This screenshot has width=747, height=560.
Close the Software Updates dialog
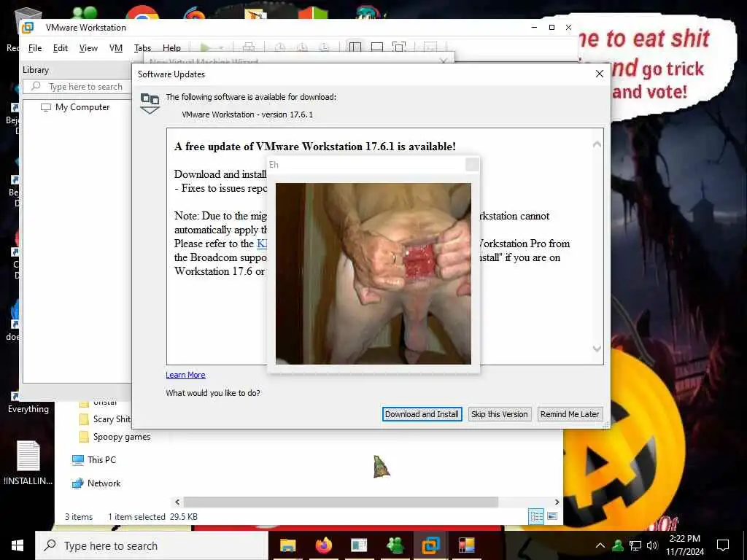pos(600,74)
